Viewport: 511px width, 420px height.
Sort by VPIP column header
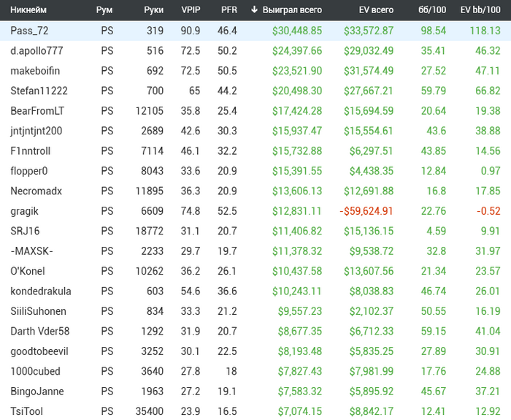(x=191, y=9)
